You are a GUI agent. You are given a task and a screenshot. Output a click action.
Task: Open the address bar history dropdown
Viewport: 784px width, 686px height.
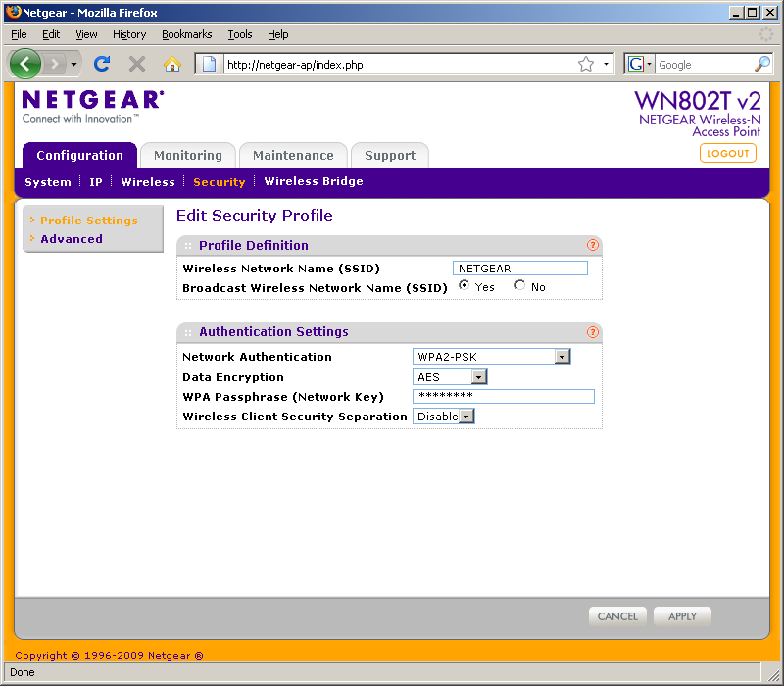[x=606, y=64]
